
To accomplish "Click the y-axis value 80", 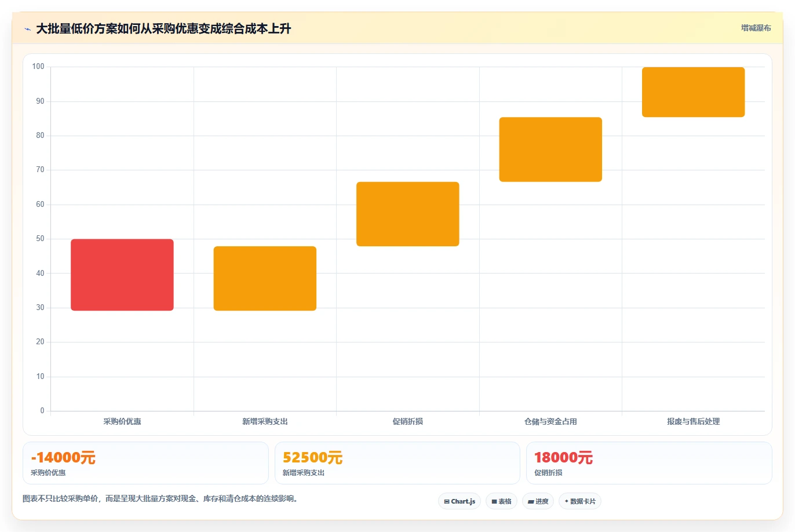I will 40,136.
